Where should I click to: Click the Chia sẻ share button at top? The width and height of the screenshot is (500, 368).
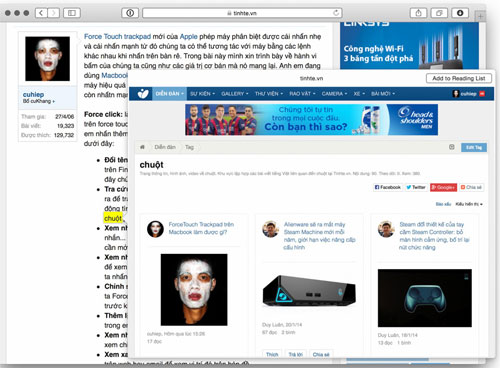[471, 187]
